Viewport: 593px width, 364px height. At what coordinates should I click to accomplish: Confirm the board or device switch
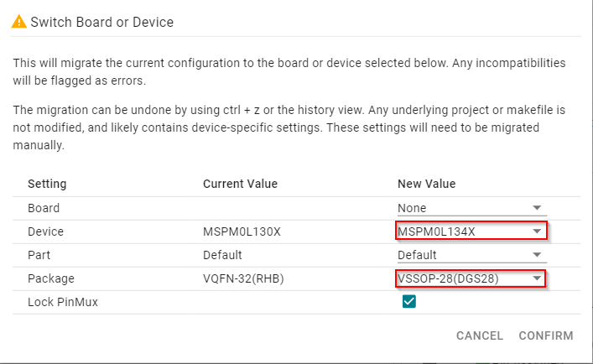545,335
